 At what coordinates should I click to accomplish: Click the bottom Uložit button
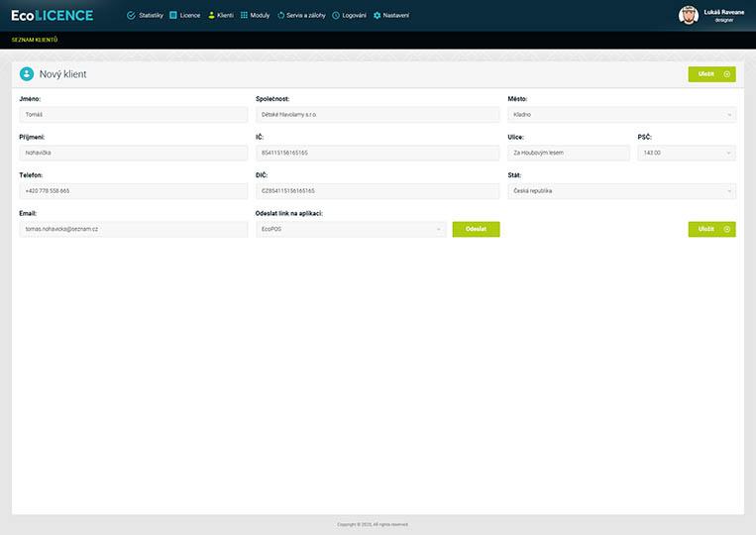point(711,229)
